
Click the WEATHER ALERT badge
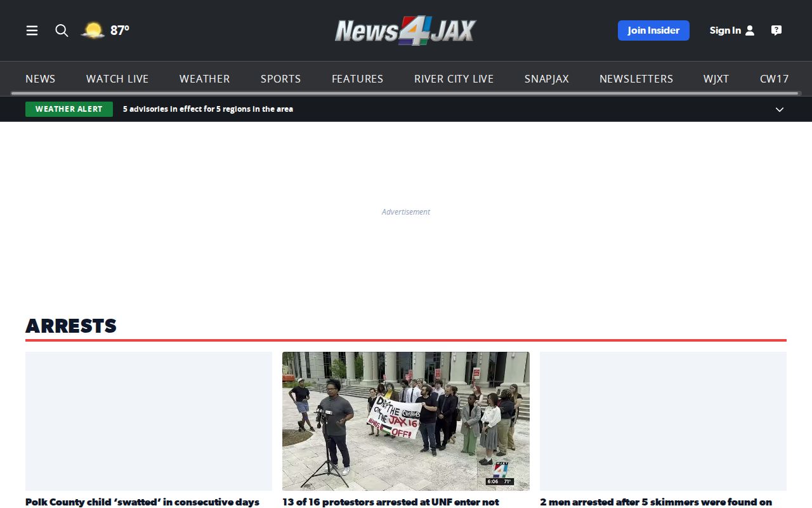tap(69, 109)
